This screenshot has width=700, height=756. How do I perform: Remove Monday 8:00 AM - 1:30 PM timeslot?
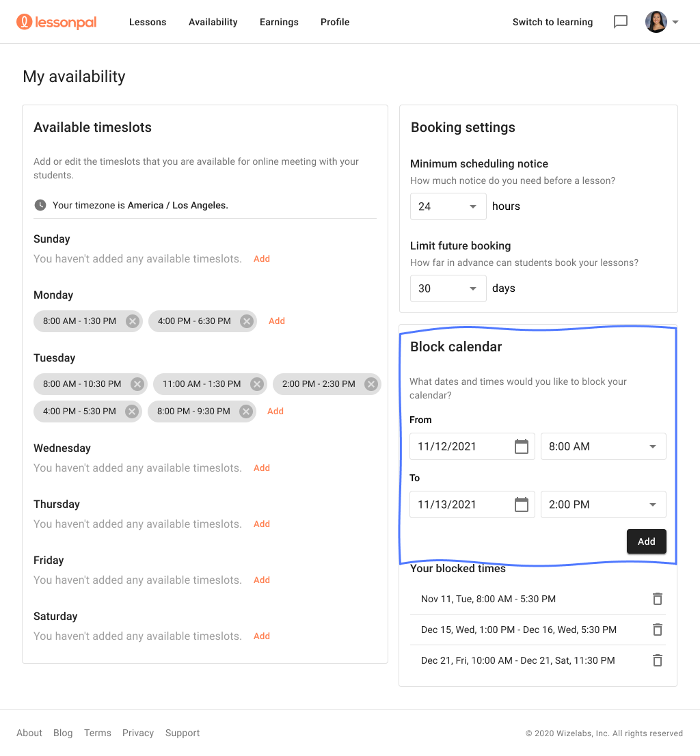pos(133,321)
